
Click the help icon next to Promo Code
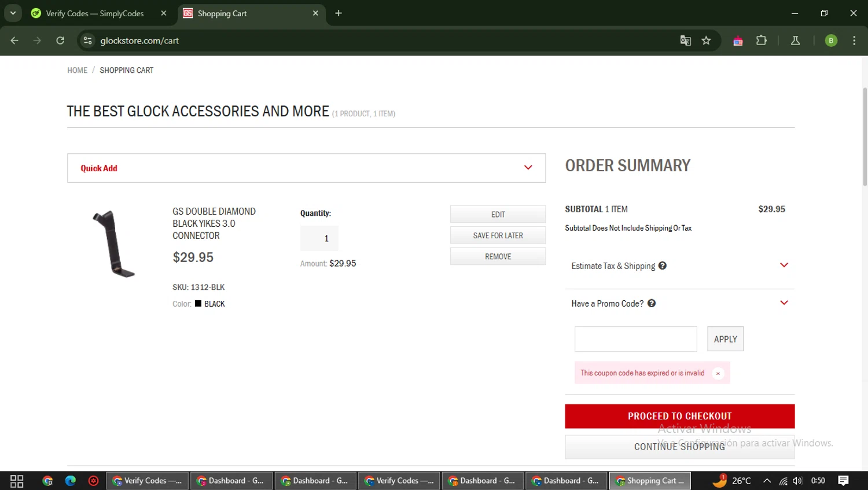[652, 303]
